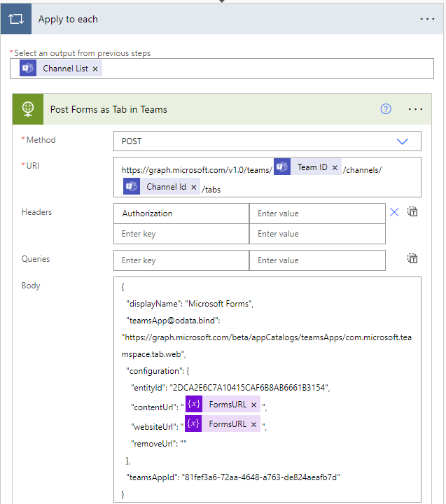Remove the Channel List token
The width and height of the screenshot is (446, 504).
coord(95,69)
